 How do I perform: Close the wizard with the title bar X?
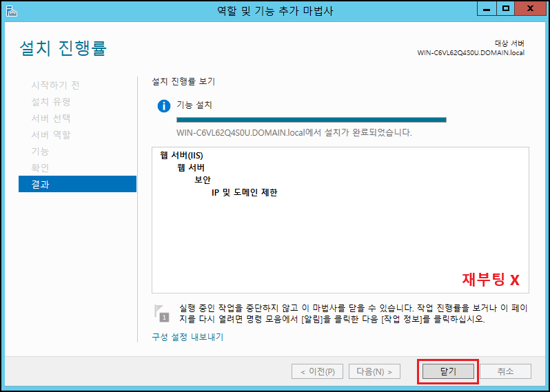530,8
